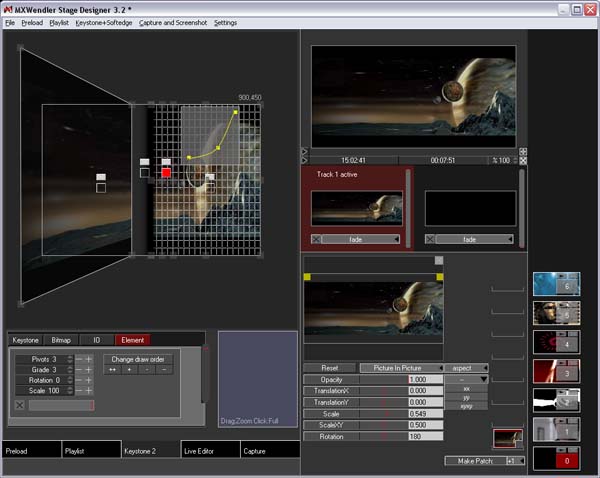Click the %100 speed spinner
The image size is (600, 478).
click(515, 160)
